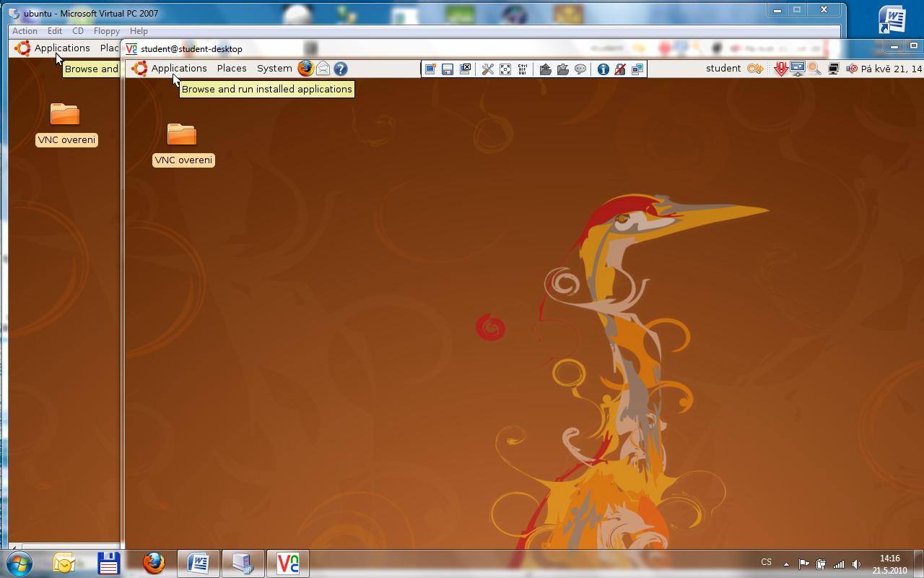Switch to VNC viewer via the Windows taskbar

[x=288, y=563]
